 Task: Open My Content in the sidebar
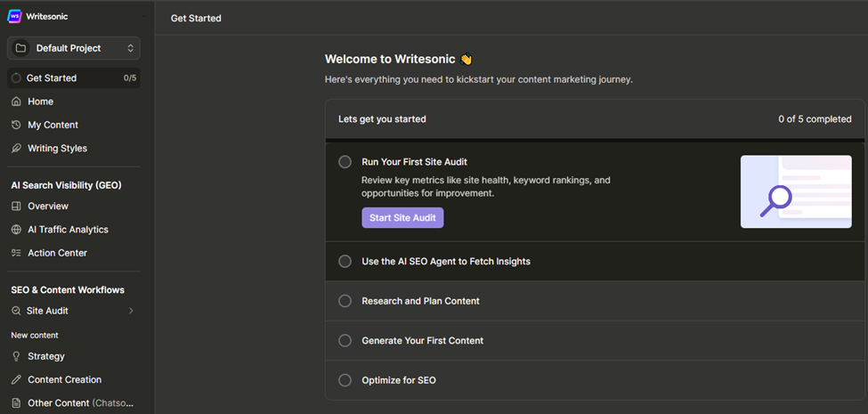74,125
